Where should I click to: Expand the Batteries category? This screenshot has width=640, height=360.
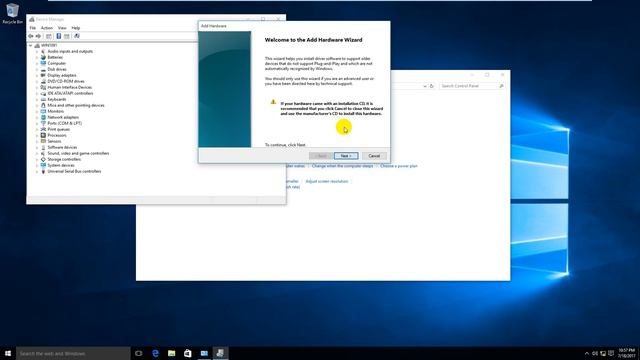(37, 58)
